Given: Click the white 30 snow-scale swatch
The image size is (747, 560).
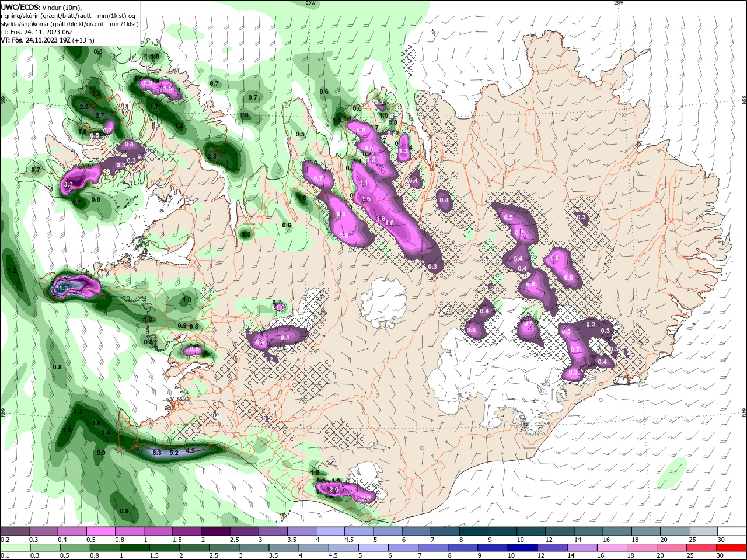Looking at the screenshot, I should click(732, 531).
